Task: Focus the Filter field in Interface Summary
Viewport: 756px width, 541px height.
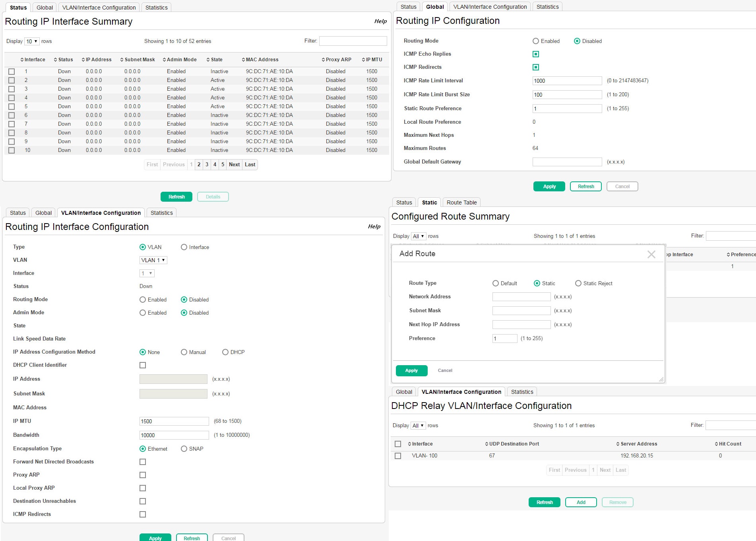Action: click(x=353, y=41)
